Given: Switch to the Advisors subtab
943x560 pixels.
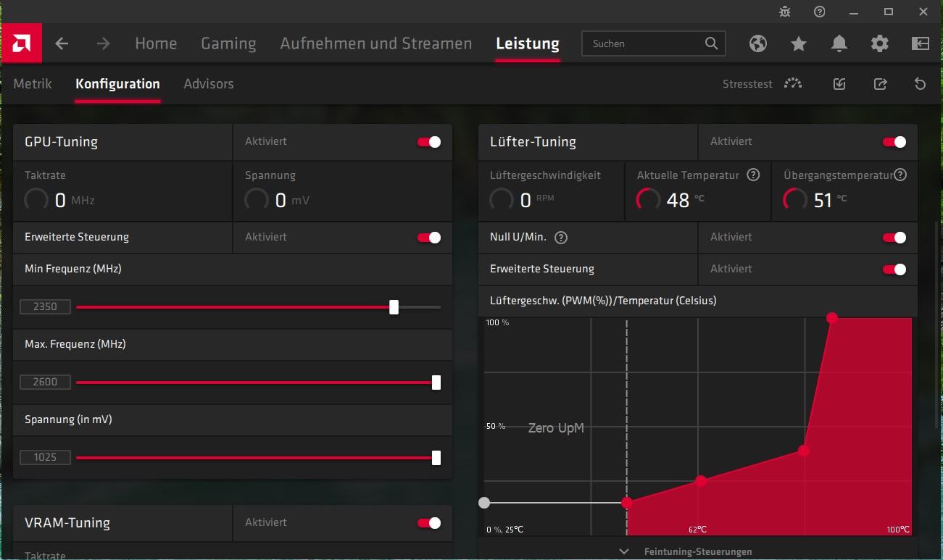Looking at the screenshot, I should pyautogui.click(x=209, y=83).
